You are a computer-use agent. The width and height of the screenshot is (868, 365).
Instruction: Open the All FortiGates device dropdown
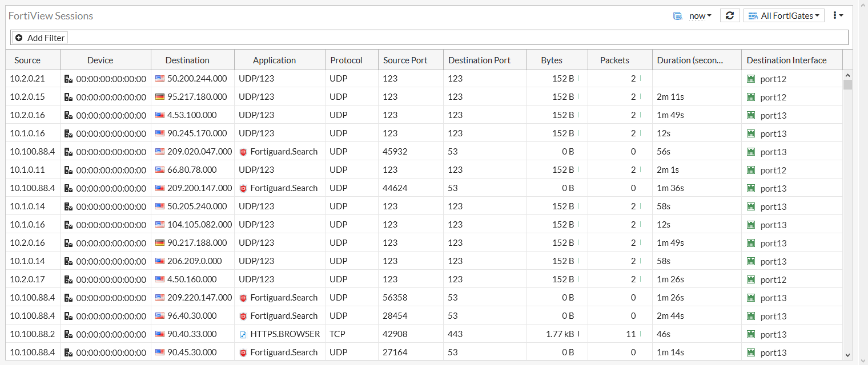point(784,15)
